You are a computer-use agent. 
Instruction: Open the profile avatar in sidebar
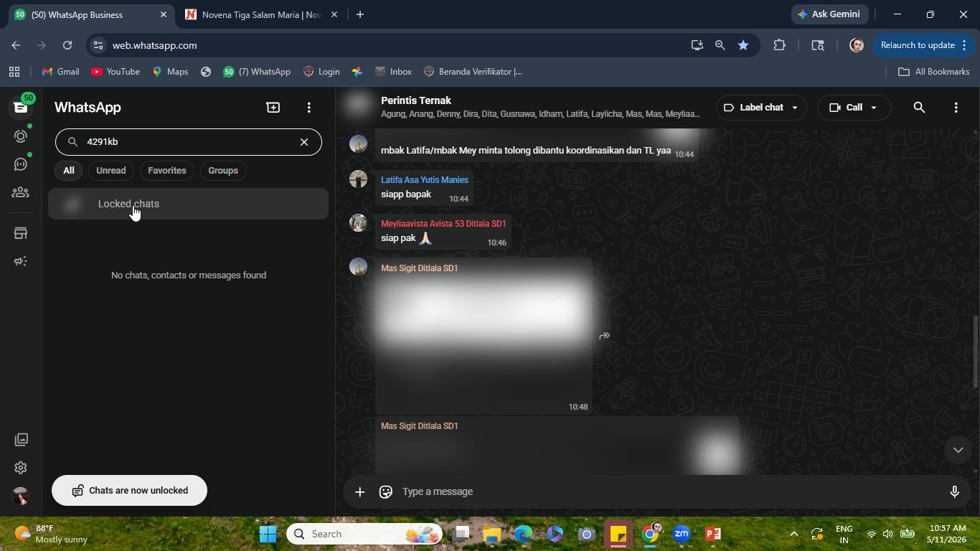[x=20, y=496]
